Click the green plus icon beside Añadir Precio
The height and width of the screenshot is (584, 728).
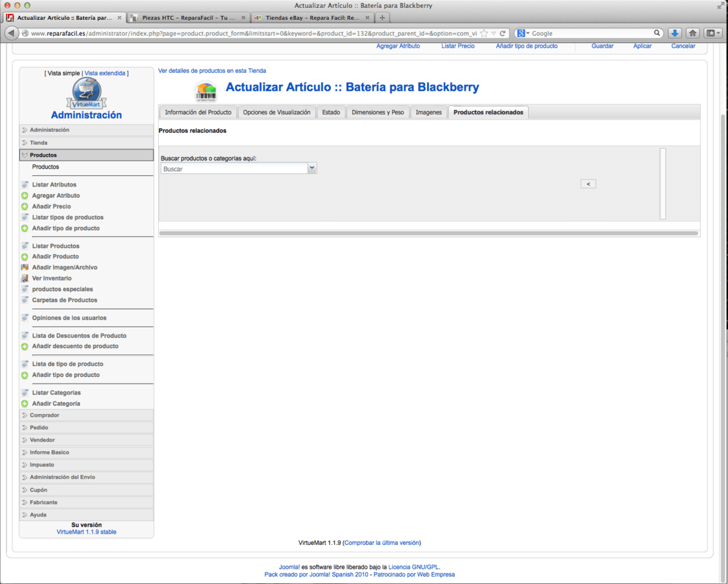pos(25,206)
